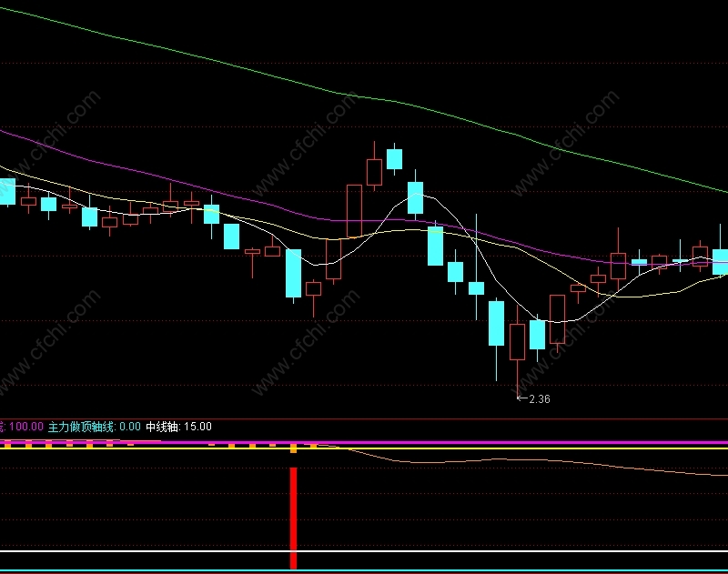Click the 主力做顶轴线: 0.00 indicator label
This screenshot has width=728, height=574.
pyautogui.click(x=95, y=427)
